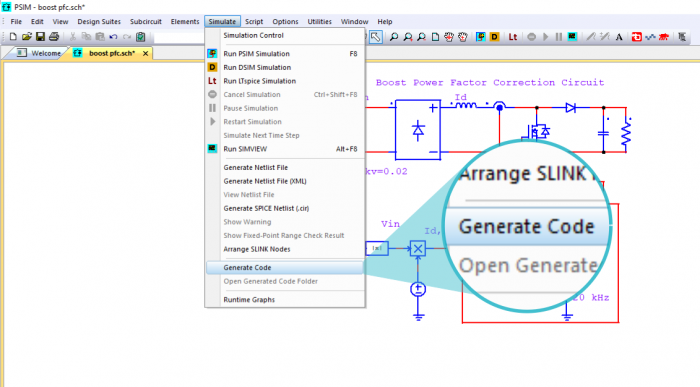
Task: Save the schematic with the floppy icon
Action: (40, 37)
